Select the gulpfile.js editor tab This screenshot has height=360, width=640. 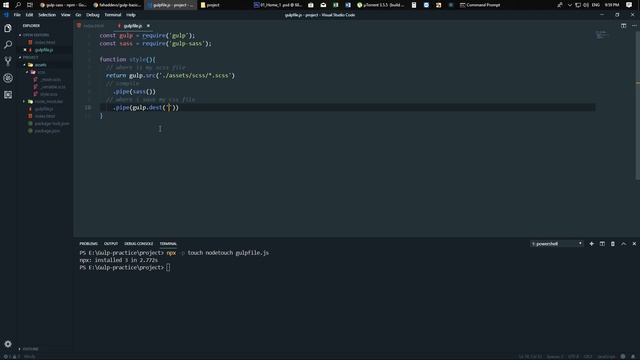pos(132,26)
